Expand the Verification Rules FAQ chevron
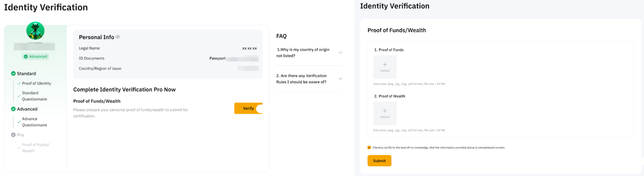 [341, 79]
